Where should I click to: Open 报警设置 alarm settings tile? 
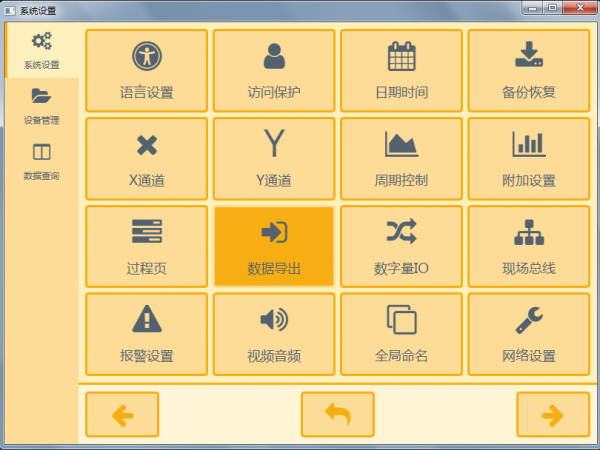pyautogui.click(x=147, y=334)
